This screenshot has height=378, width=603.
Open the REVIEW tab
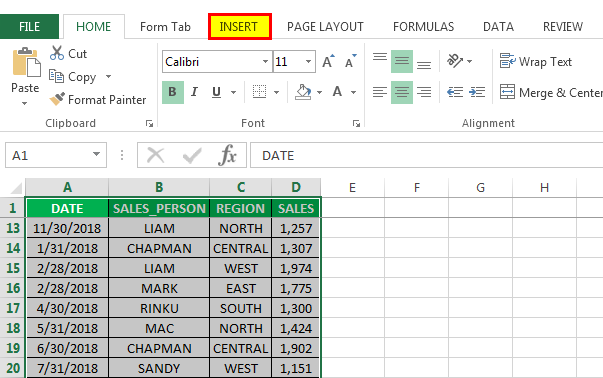click(x=563, y=27)
